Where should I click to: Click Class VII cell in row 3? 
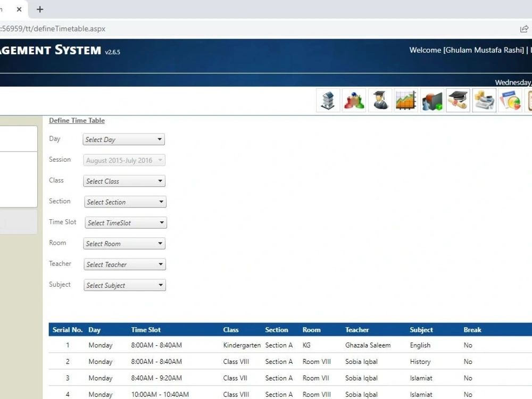coord(235,378)
